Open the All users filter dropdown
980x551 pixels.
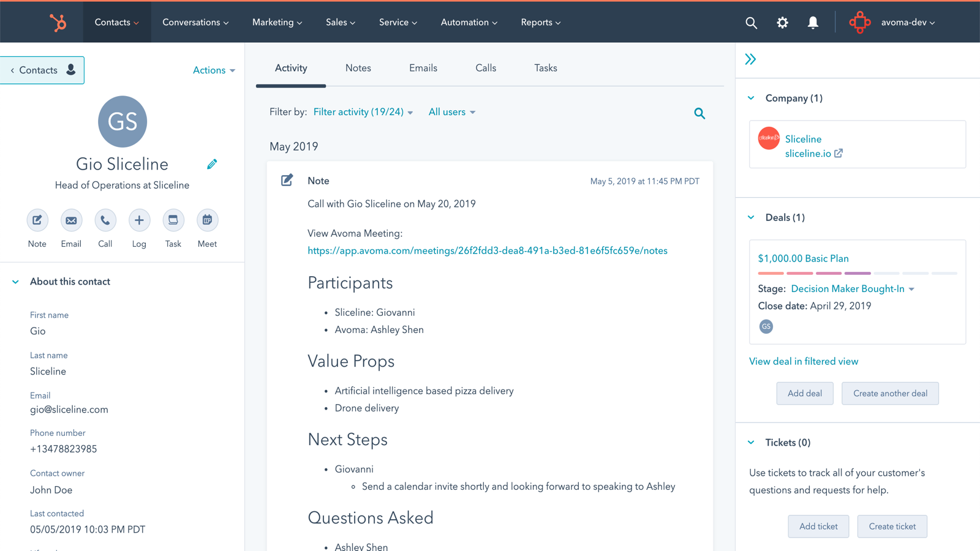452,112
